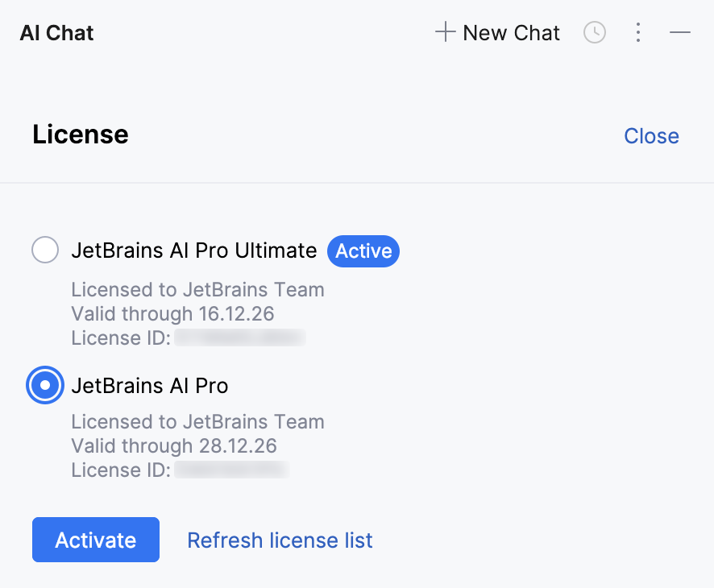Open the three-dot options menu
This screenshot has width=714, height=588.
click(x=638, y=32)
